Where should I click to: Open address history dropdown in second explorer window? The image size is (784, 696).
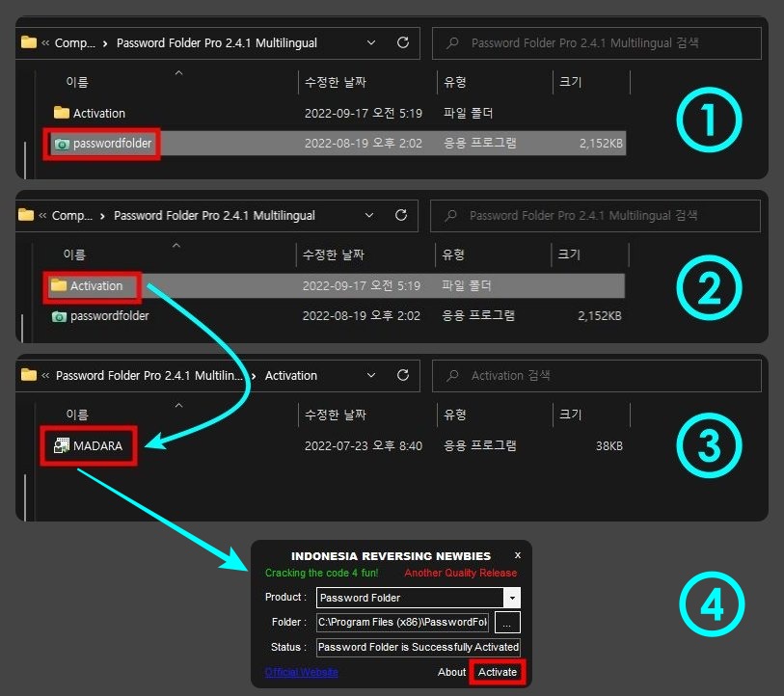pyautogui.click(x=369, y=216)
